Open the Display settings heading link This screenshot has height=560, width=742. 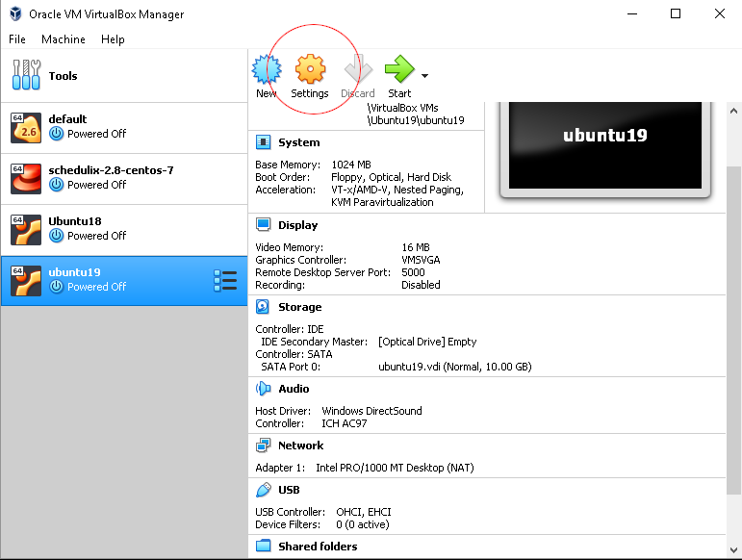297,225
